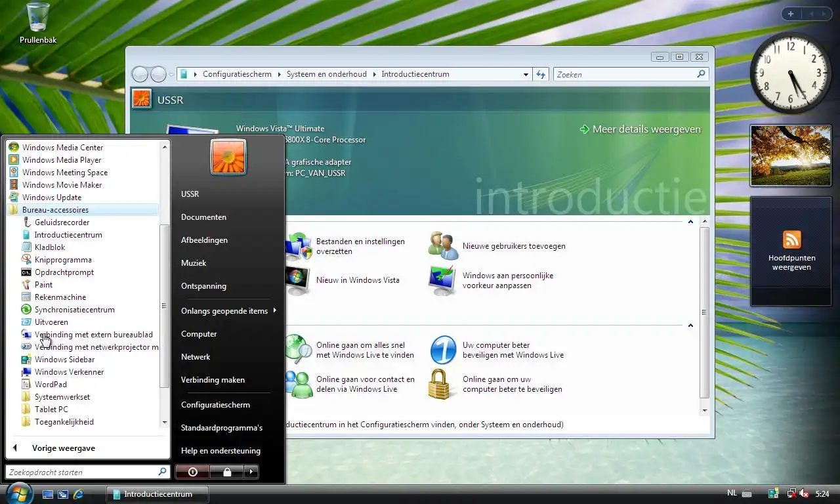
Task: Launch Windows Media Player
Action: click(55, 160)
